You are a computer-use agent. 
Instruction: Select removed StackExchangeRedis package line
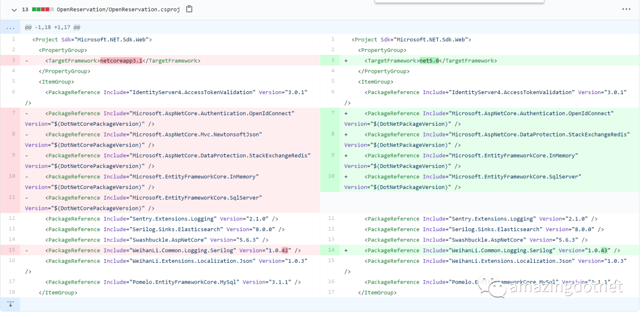tap(170, 160)
